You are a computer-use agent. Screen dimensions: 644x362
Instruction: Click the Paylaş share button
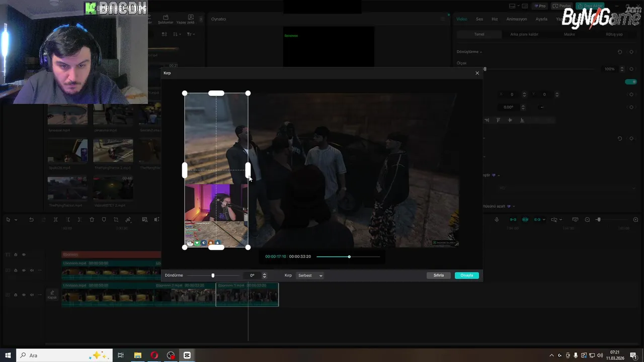point(562,6)
